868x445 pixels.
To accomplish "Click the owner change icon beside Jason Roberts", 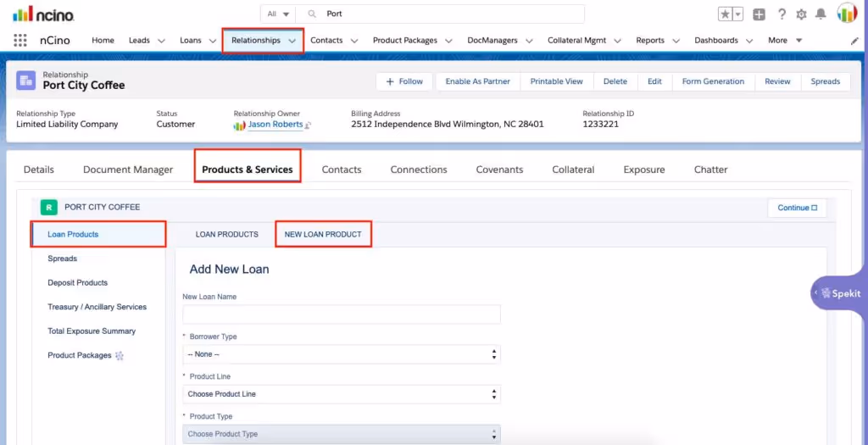I will (308, 125).
